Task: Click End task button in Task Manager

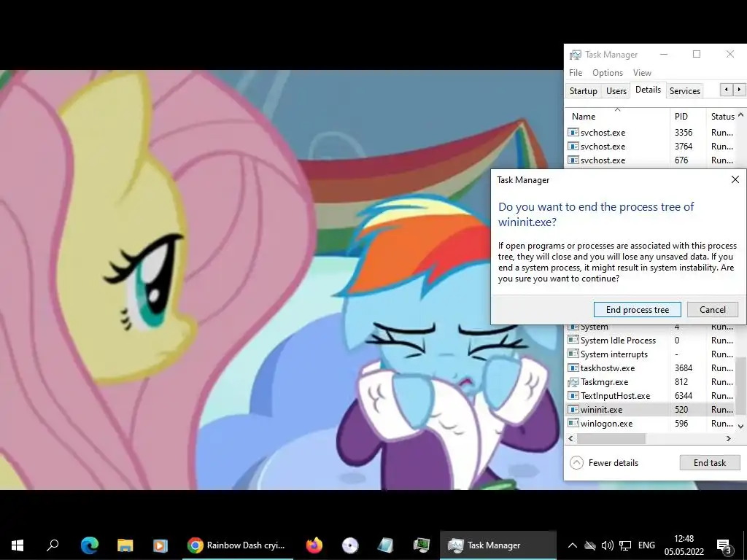Action: [709, 462]
